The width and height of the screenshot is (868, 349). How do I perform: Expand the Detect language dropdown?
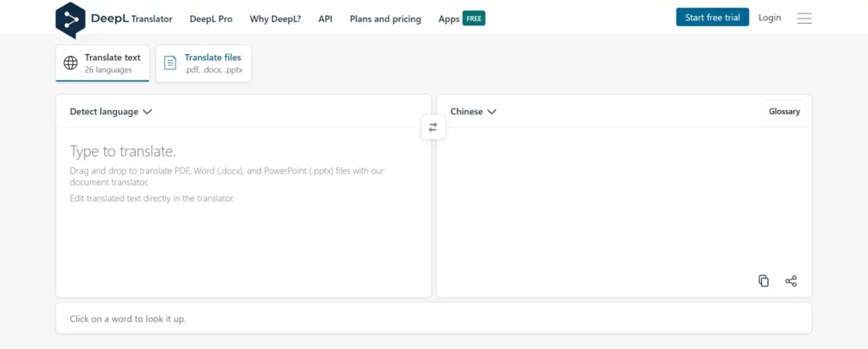click(x=111, y=111)
